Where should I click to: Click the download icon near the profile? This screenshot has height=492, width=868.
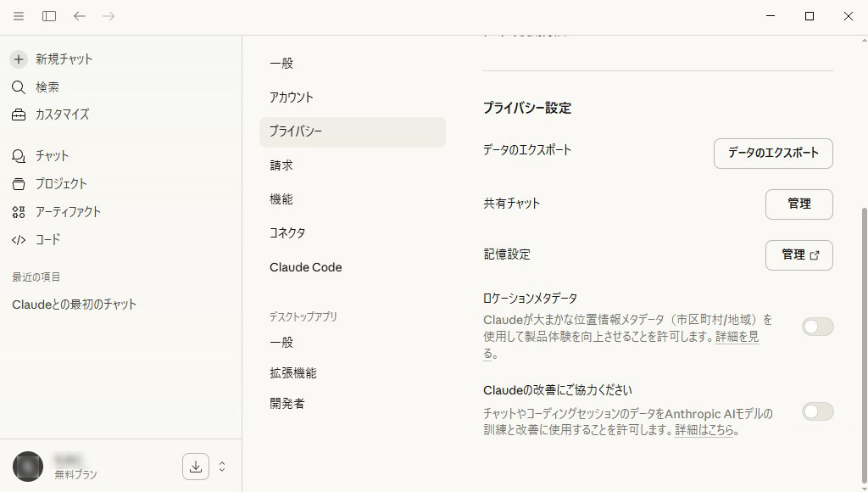pos(195,467)
